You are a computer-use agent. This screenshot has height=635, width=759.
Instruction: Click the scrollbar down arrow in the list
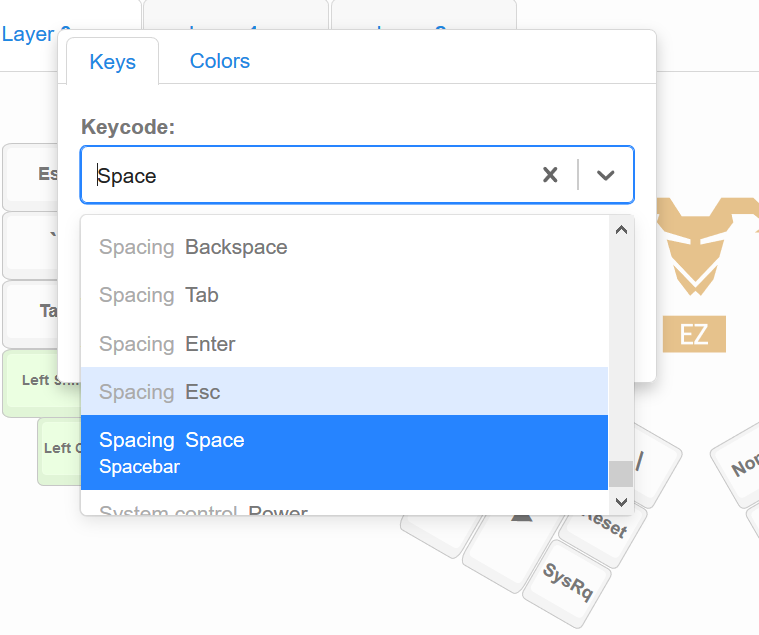click(x=621, y=502)
